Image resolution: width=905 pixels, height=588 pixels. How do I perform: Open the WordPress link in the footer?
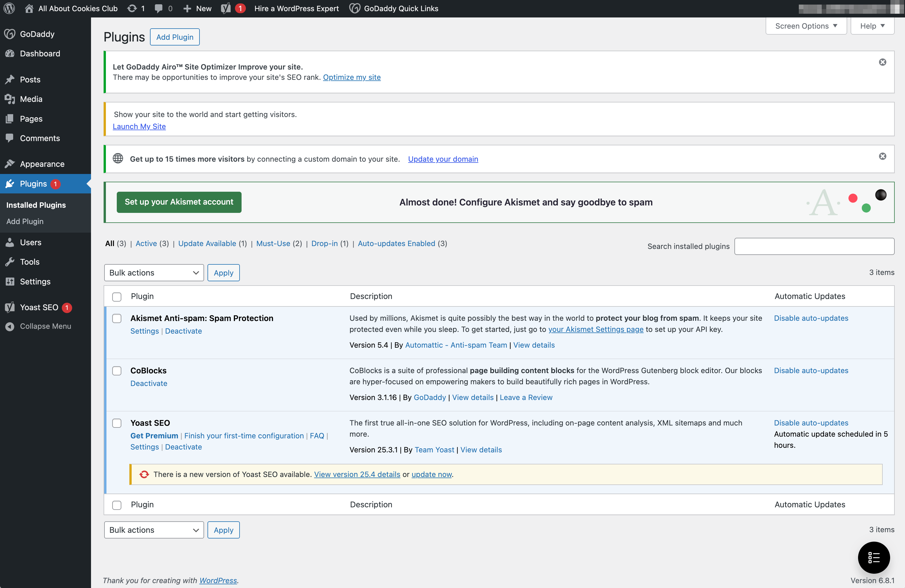218,580
